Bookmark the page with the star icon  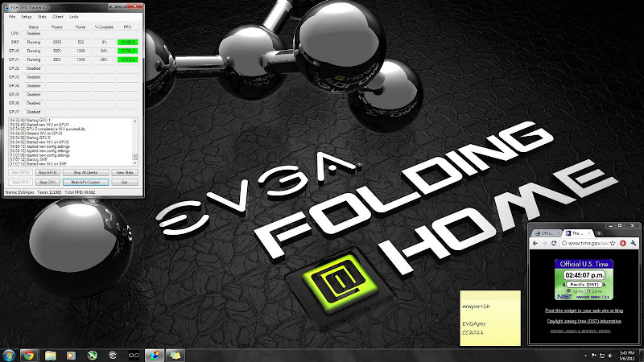point(613,244)
